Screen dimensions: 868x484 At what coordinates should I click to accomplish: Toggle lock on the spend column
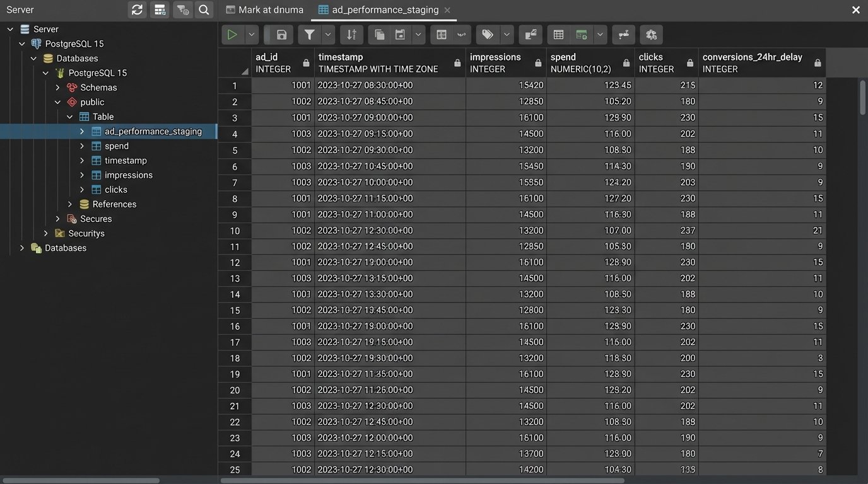pos(626,63)
